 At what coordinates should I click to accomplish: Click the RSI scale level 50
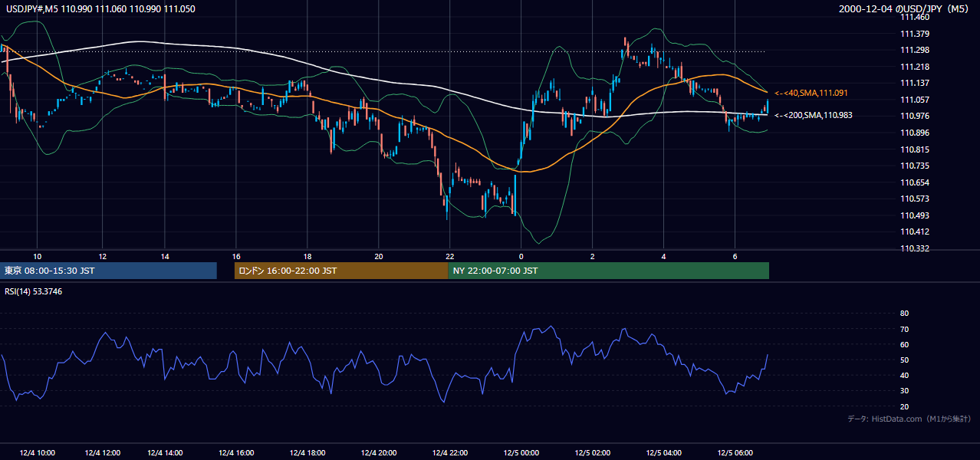(904, 360)
